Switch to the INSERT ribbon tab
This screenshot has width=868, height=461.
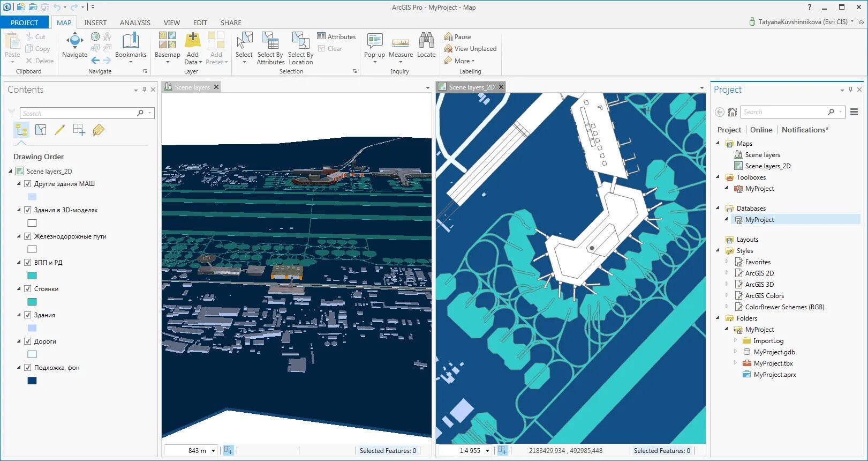(x=95, y=23)
